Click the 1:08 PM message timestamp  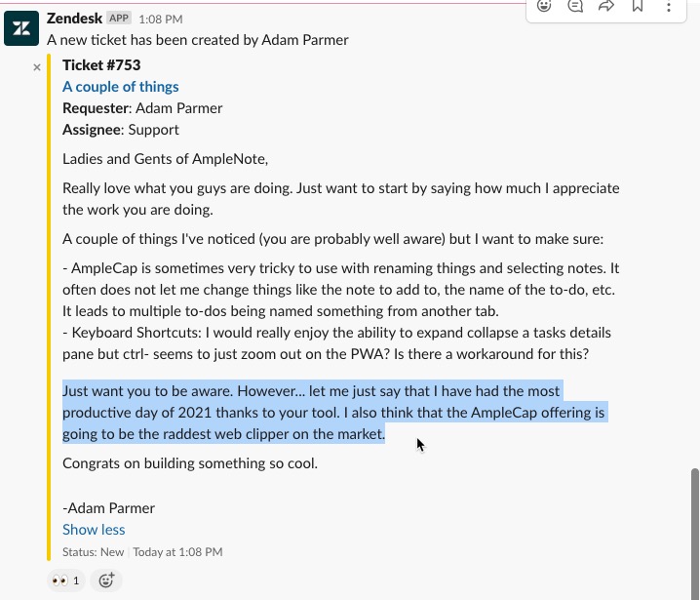click(x=161, y=20)
